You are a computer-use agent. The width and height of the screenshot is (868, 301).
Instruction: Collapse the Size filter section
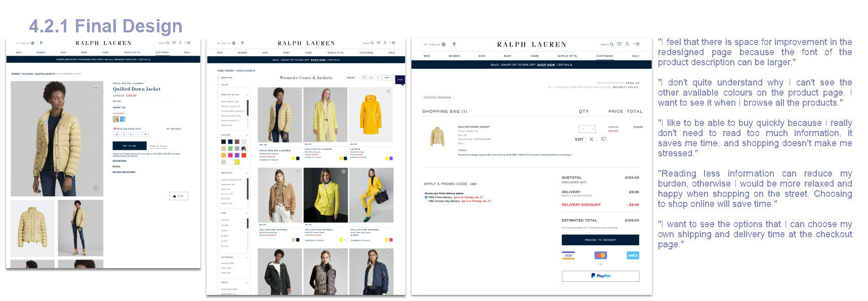[247, 213]
